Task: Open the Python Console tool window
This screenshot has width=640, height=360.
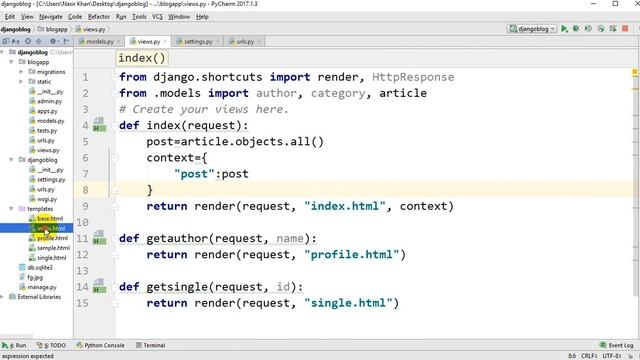Action: (x=100, y=345)
